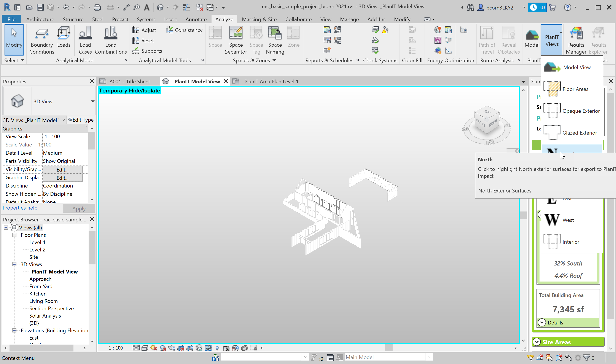This screenshot has height=364, width=616.
Task: Click the Properties help link
Action: click(x=20, y=208)
